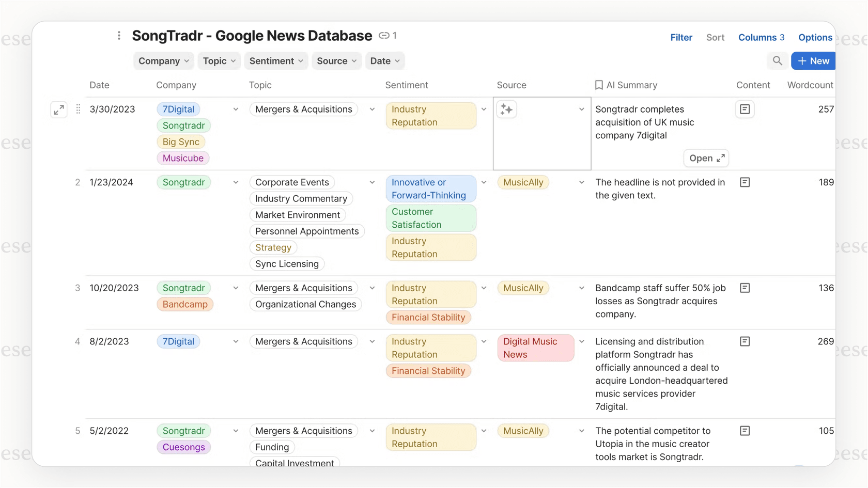Click the content document icon on the 8/2/2023 row
This screenshot has width=868, height=488.
745,341
